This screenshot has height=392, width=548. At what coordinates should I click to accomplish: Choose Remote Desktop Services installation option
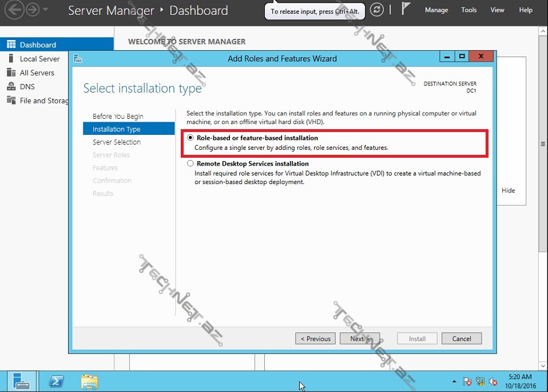click(x=190, y=163)
